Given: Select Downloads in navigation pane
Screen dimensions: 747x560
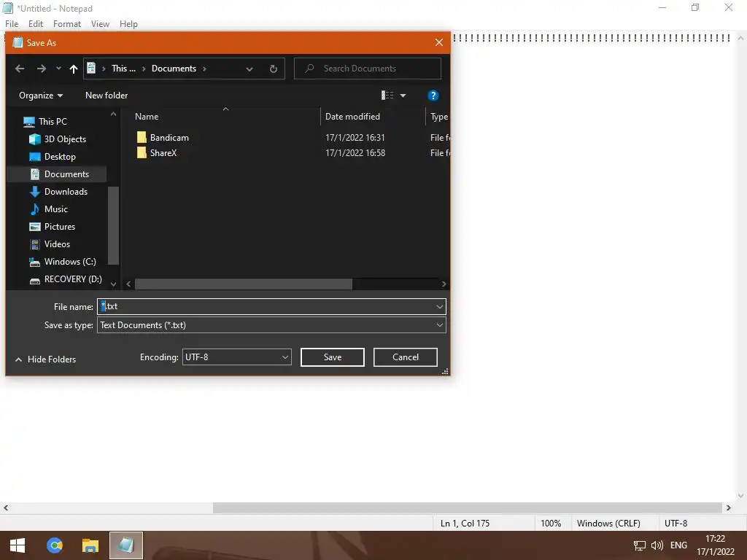Looking at the screenshot, I should tap(66, 192).
